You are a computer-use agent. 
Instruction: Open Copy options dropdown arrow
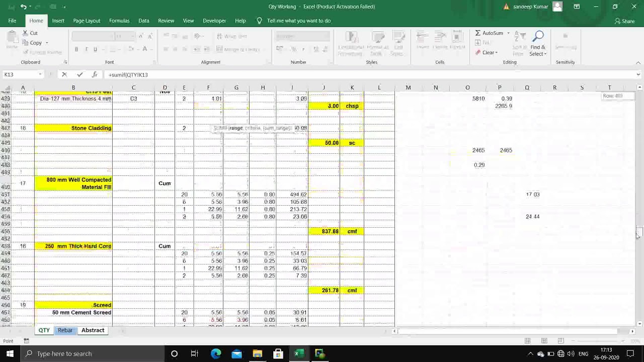pos(47,43)
